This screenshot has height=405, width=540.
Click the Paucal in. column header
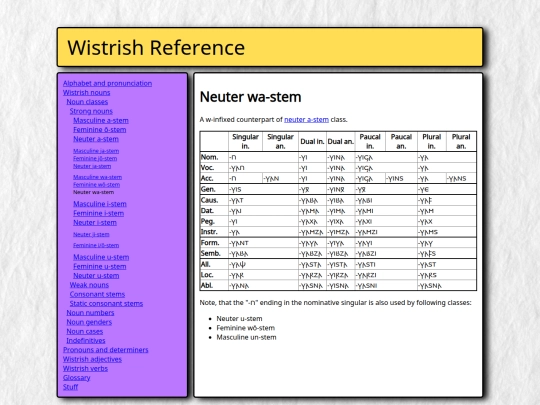point(370,141)
